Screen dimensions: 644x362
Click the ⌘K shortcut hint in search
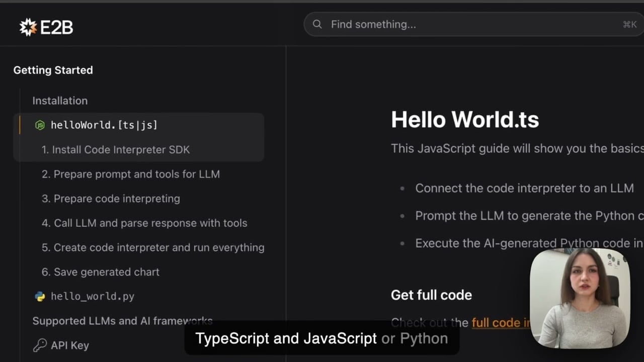click(x=629, y=24)
